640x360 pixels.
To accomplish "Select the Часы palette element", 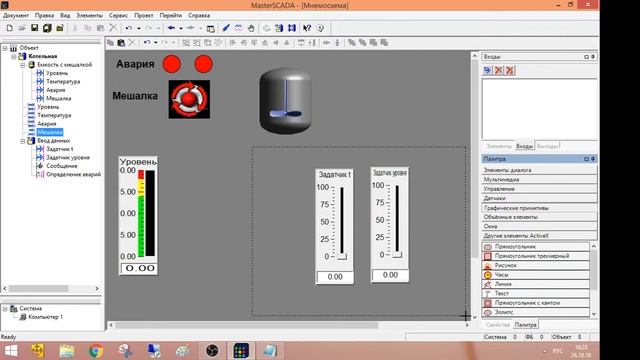I will (x=536, y=275).
